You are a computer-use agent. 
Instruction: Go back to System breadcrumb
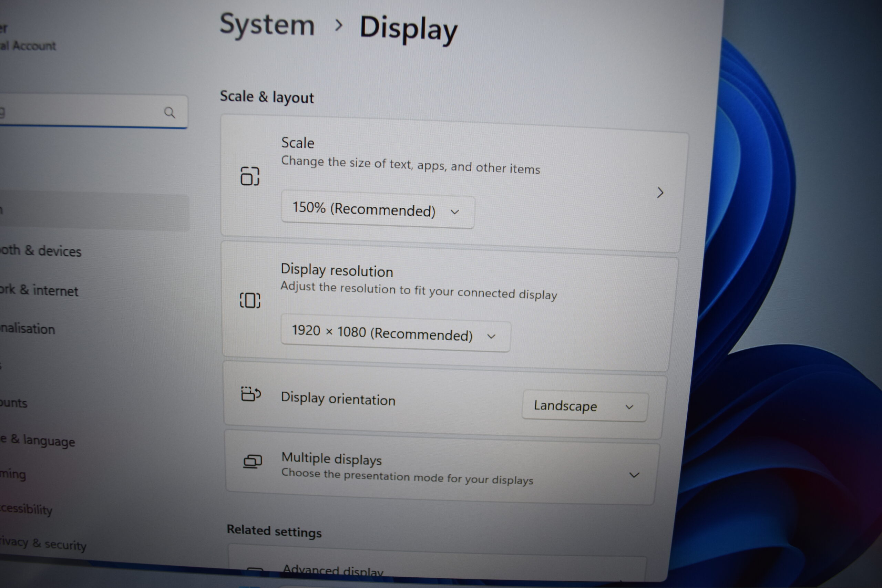coord(267,25)
